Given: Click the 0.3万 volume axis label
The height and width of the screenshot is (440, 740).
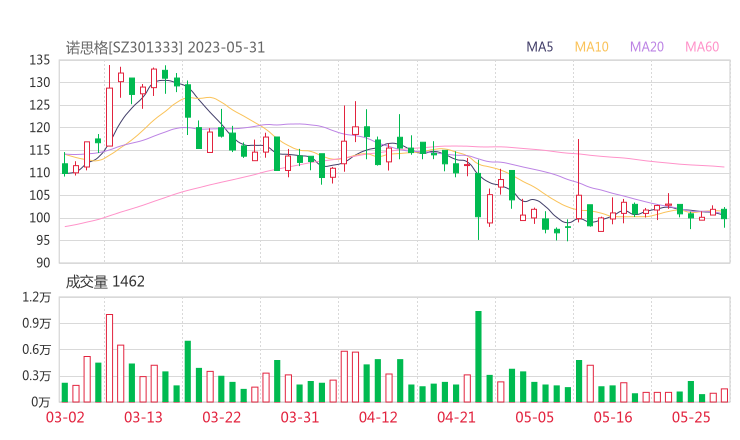Looking at the screenshot, I should coord(36,376).
